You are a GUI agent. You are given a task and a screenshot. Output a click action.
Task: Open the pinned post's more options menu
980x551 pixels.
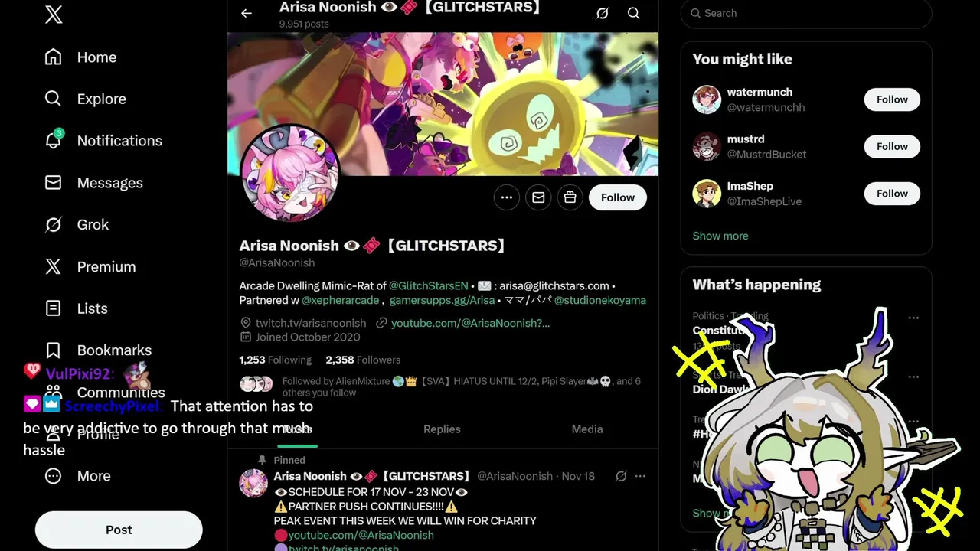pos(640,476)
